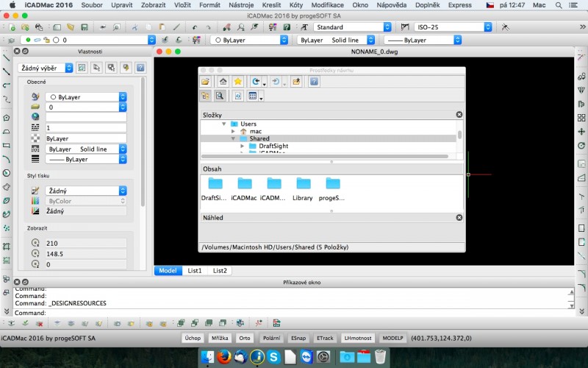The width and height of the screenshot is (588, 368).
Task: Click the New drawing icon in toolbar
Action: (12, 27)
